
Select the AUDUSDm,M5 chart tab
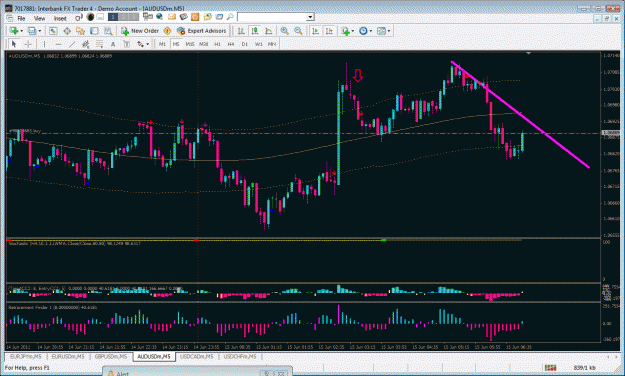[154, 356]
